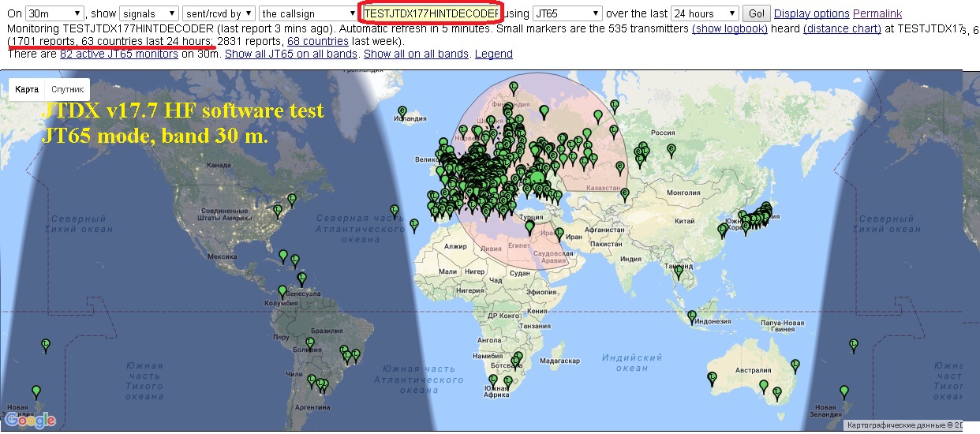Click the Permalink link

click(x=877, y=13)
